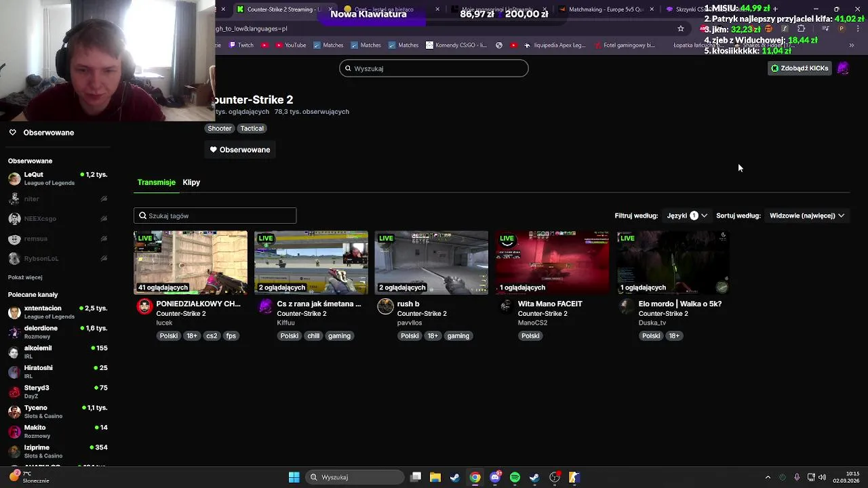Viewport: 868px width, 488px height.
Task: Open Task View on taskbar
Action: (x=416, y=477)
